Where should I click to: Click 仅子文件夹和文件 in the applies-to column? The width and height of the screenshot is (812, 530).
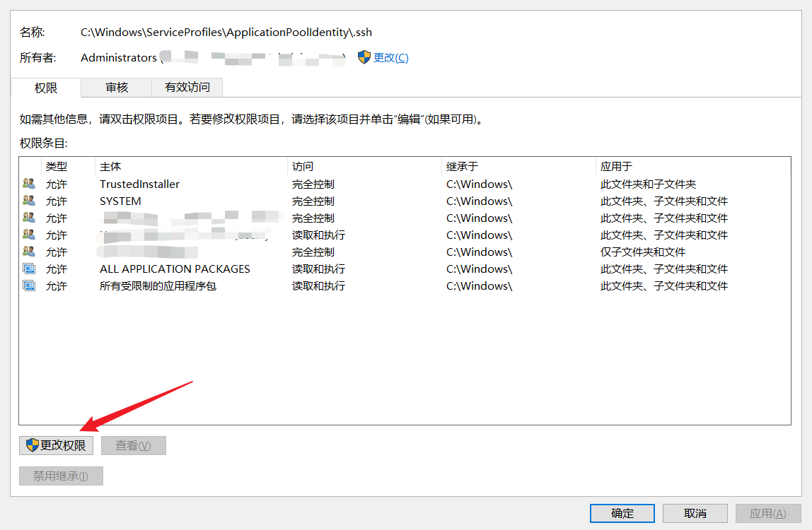[x=643, y=252]
